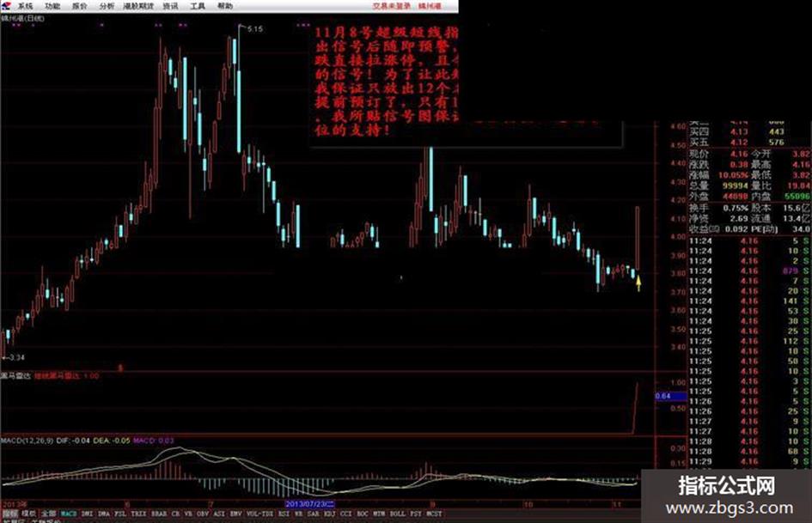Click the 涨幅 10.05% percent change value
Screen dimensions: 812x523
tap(733, 175)
